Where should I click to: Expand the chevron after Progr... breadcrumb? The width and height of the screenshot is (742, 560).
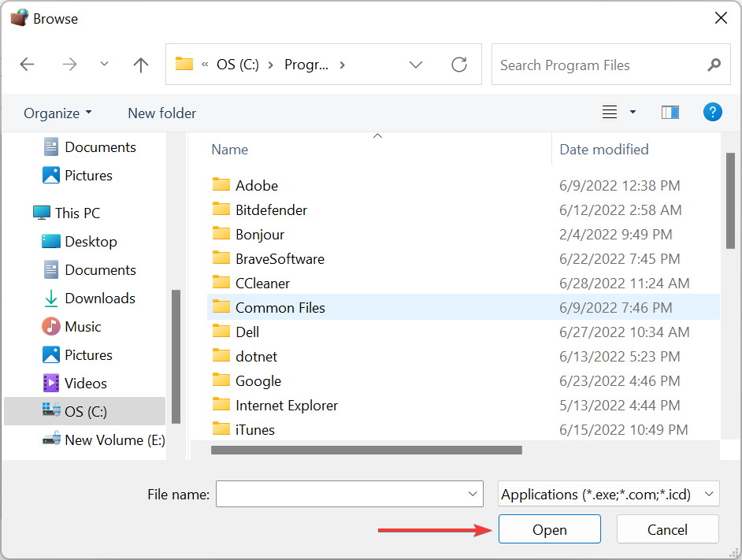[342, 65]
